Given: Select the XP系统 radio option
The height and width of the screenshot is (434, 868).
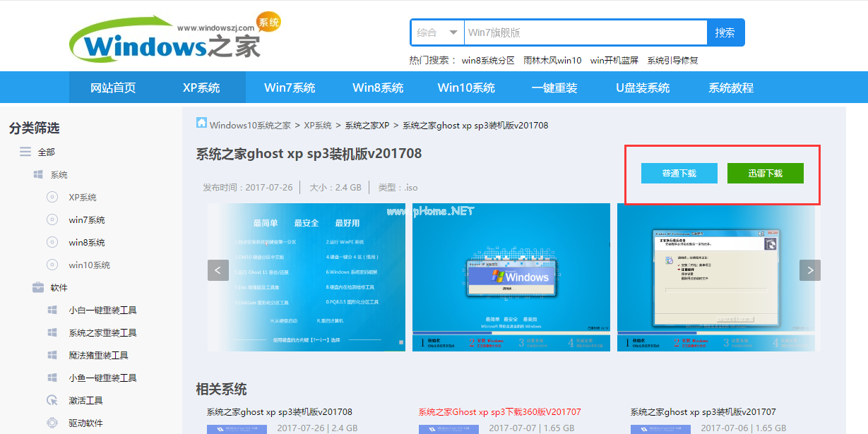Looking at the screenshot, I should click(x=52, y=197).
